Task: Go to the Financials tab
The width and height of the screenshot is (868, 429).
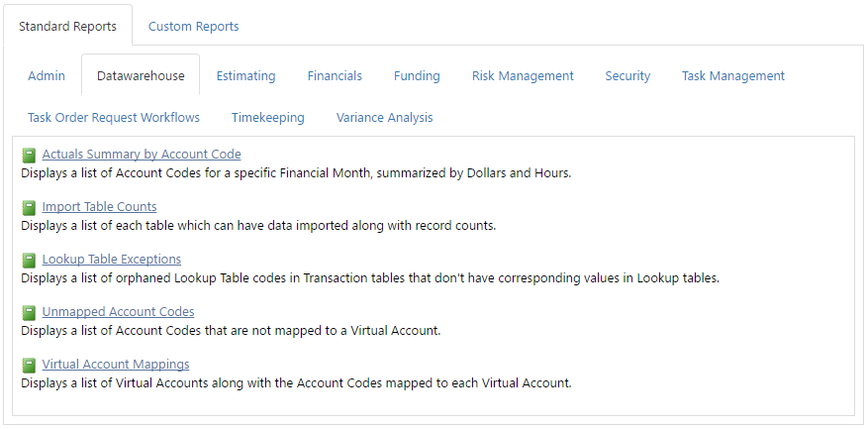Action: coord(335,76)
